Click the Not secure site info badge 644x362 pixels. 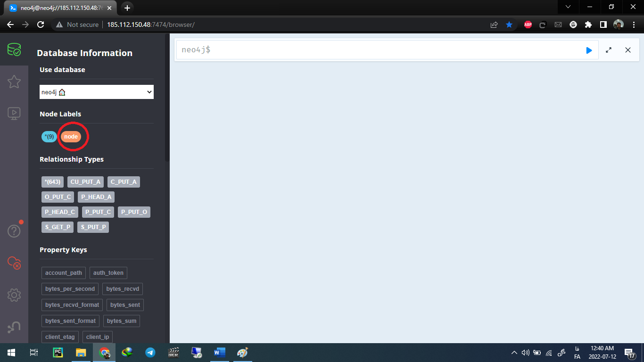click(77, 25)
